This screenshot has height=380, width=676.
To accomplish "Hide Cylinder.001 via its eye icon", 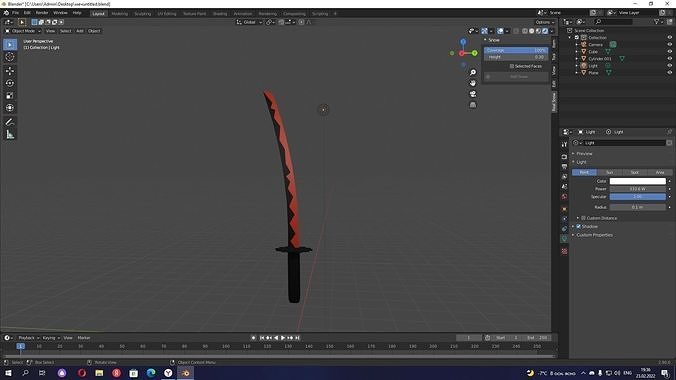I will pyautogui.click(x=670, y=58).
